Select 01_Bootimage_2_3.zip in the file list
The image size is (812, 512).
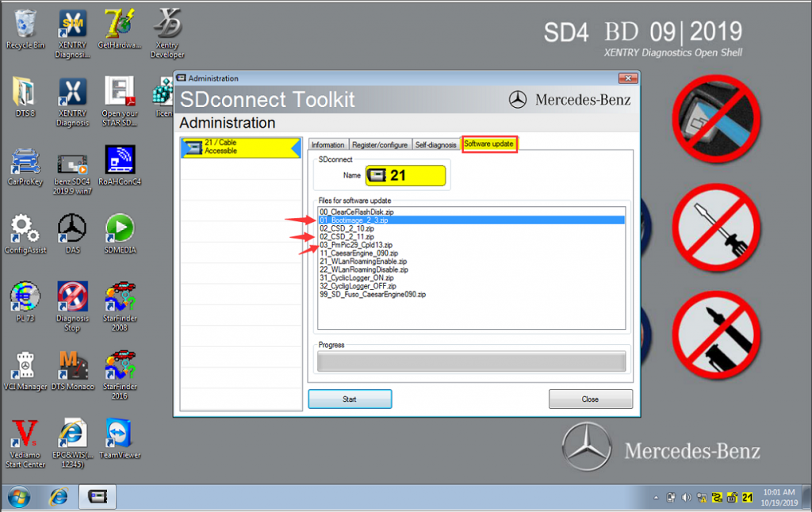tap(471, 220)
